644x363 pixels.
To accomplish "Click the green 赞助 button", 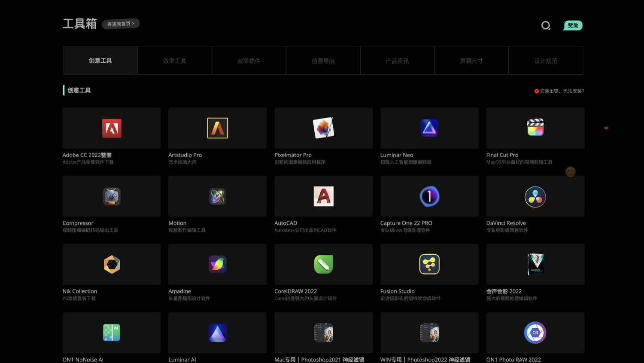I will point(573,26).
